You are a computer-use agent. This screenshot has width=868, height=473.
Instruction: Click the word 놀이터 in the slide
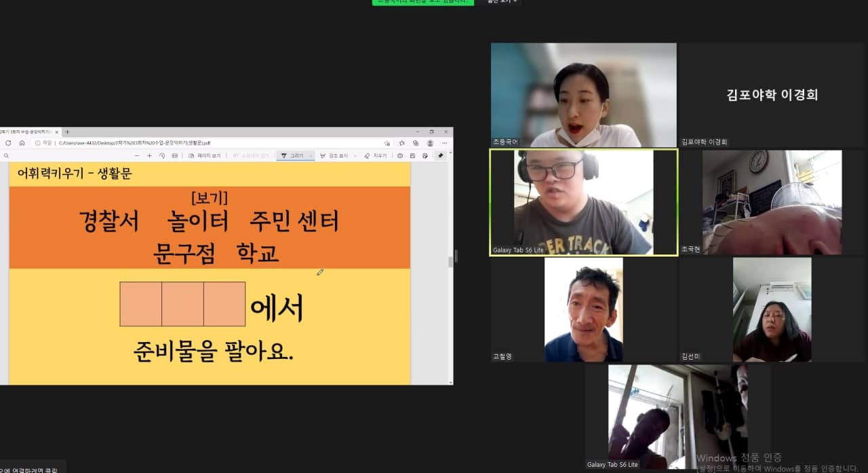pos(198,221)
